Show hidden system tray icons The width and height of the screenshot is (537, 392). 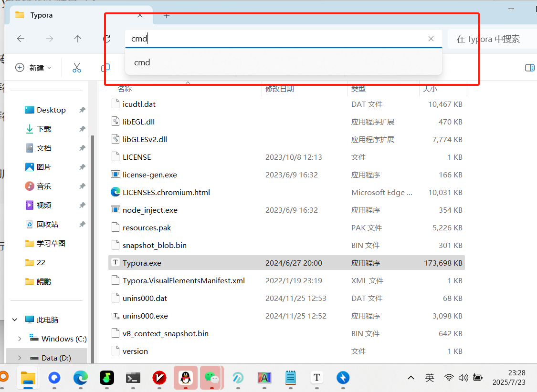click(411, 378)
